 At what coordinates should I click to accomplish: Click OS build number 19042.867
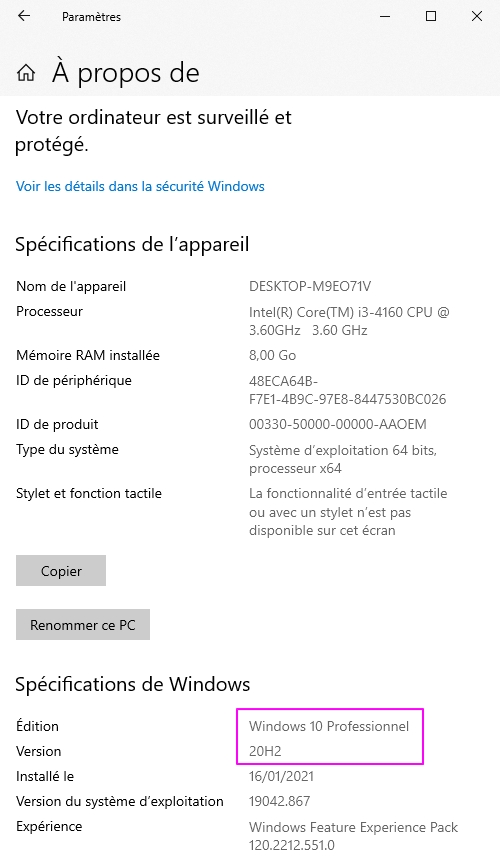click(279, 801)
